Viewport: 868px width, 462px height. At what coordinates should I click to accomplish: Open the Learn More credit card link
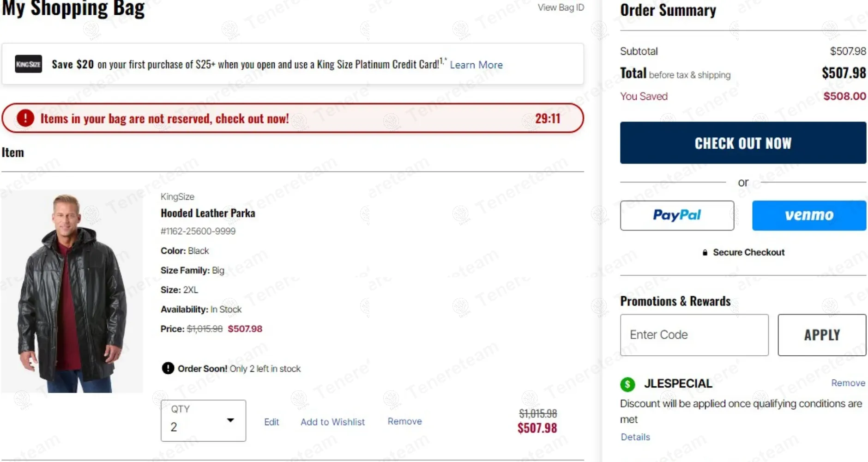click(476, 65)
